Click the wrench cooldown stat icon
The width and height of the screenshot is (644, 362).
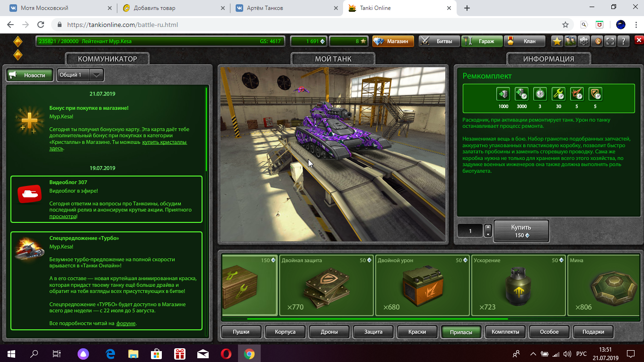(558, 94)
